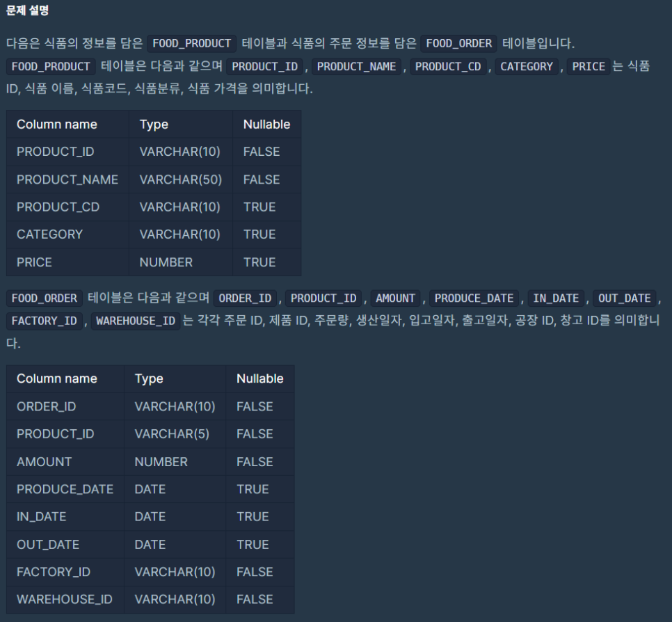Click the PRODUCT_CD inline code tag
Screen dimensions: 672x622
coord(448,66)
